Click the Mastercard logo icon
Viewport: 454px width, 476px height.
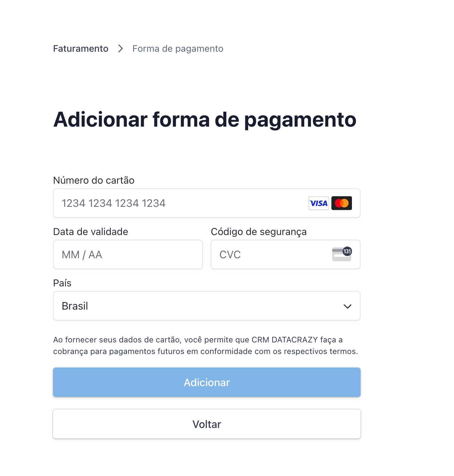tap(342, 203)
